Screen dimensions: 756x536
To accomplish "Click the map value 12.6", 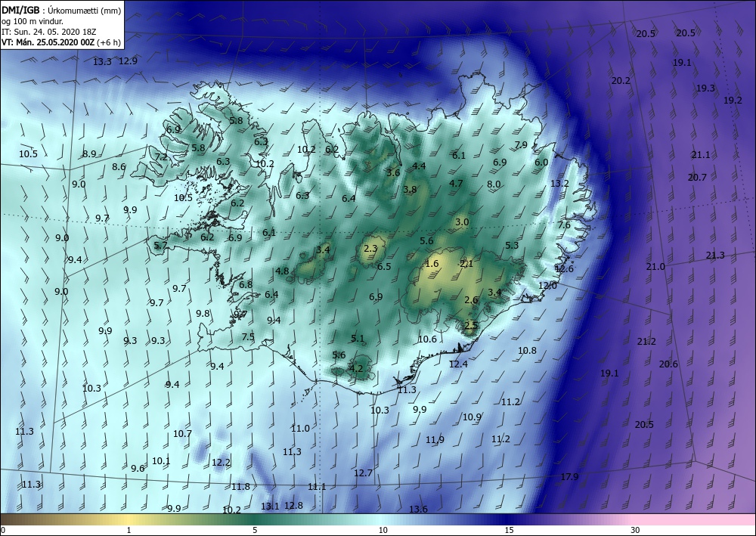I will coord(564,268).
